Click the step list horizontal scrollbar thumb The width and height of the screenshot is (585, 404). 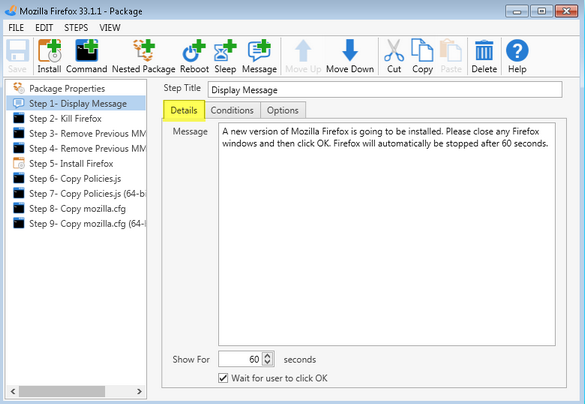(62, 391)
